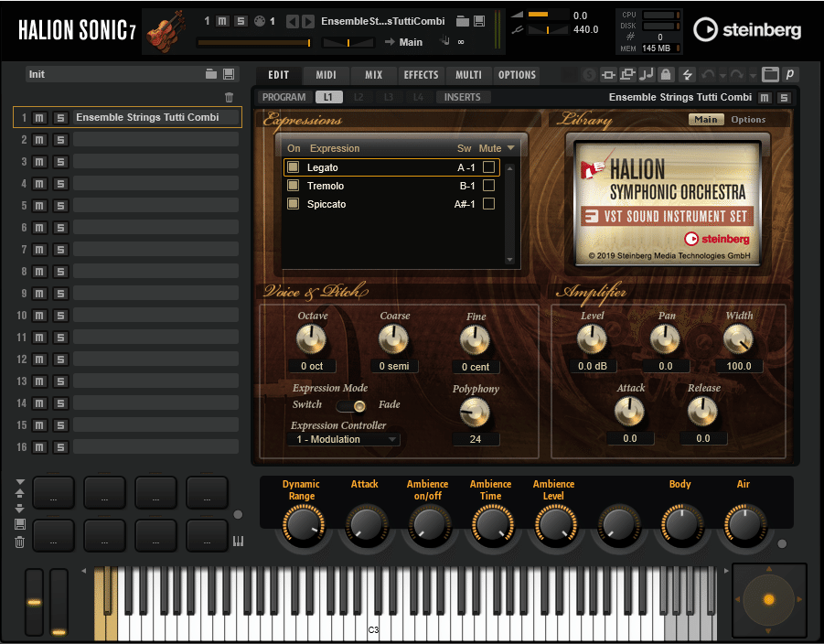824x644 pixels.
Task: Click the header pan slider
Action: 348,42
